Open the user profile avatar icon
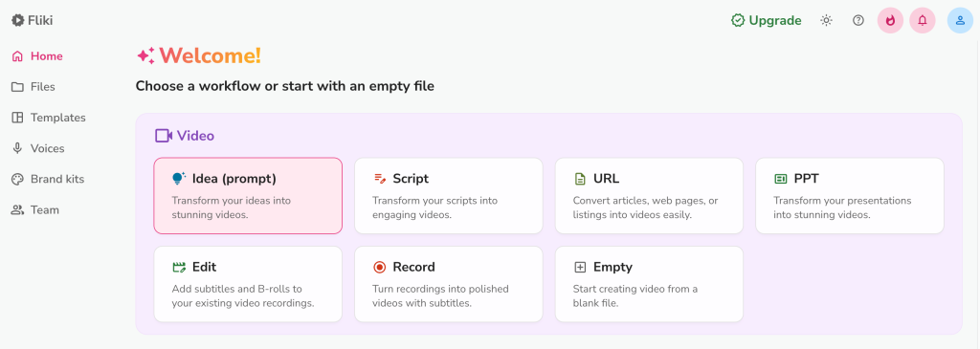The image size is (980, 349). (x=960, y=21)
